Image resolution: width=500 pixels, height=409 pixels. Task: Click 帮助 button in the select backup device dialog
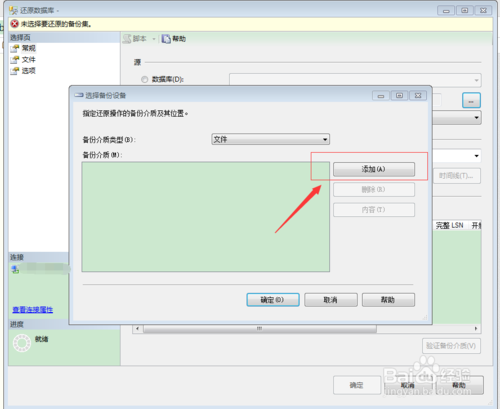pos(388,300)
